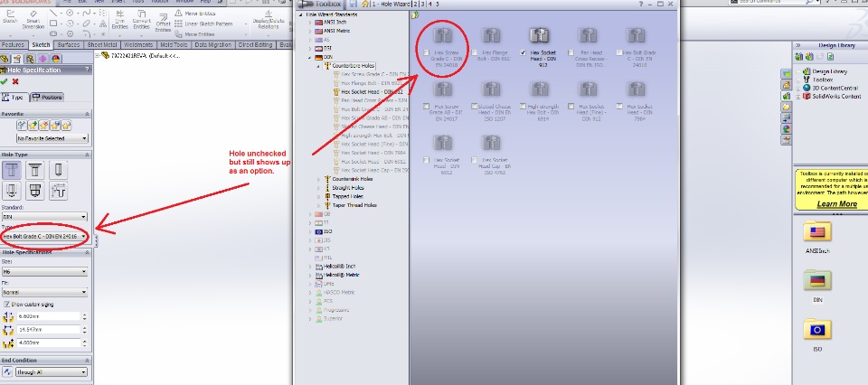Toggle the Show custom sizing checkbox
The height and width of the screenshot is (385, 868).
pos(6,305)
